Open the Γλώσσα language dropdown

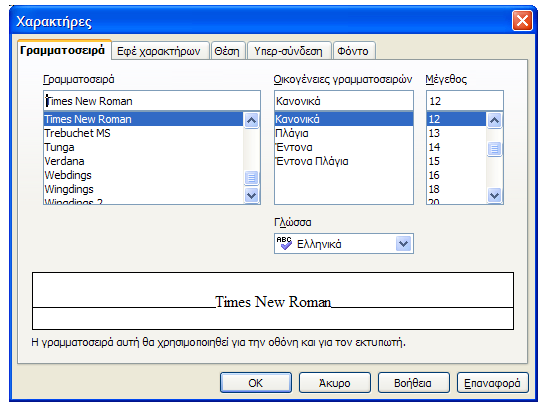[403, 243]
